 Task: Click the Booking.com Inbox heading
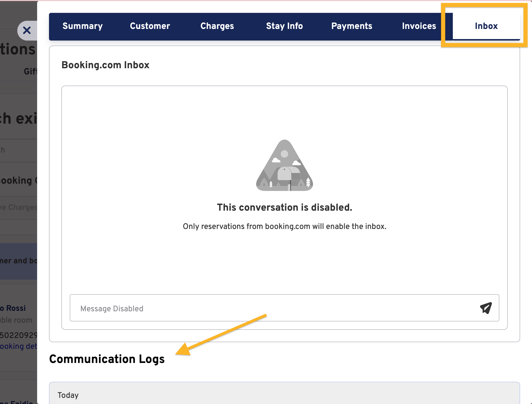(x=105, y=65)
